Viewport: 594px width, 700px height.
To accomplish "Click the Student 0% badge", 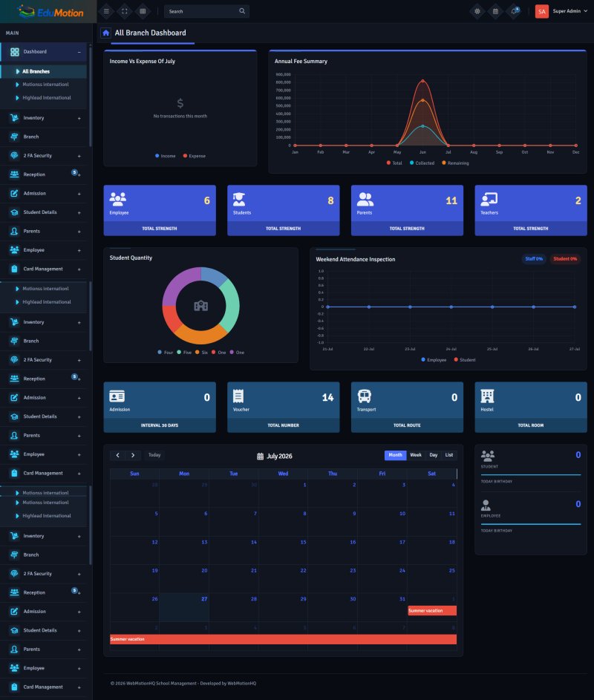I will pos(565,259).
